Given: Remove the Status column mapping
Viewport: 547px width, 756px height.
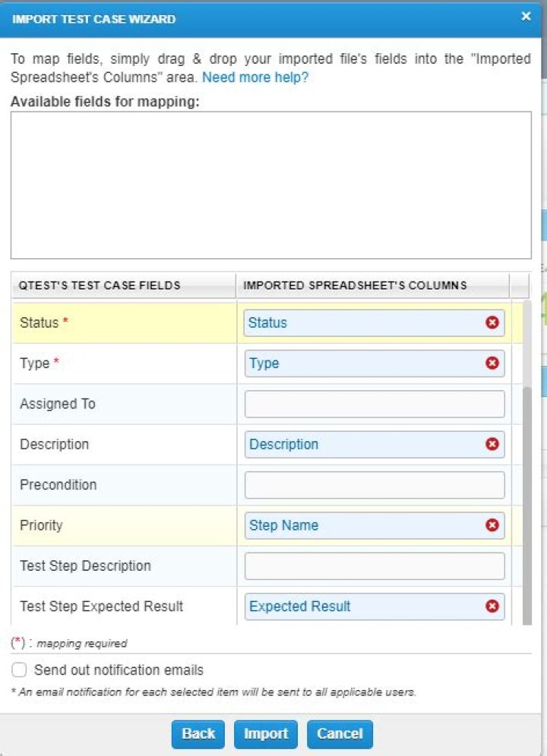Looking at the screenshot, I should pos(492,323).
